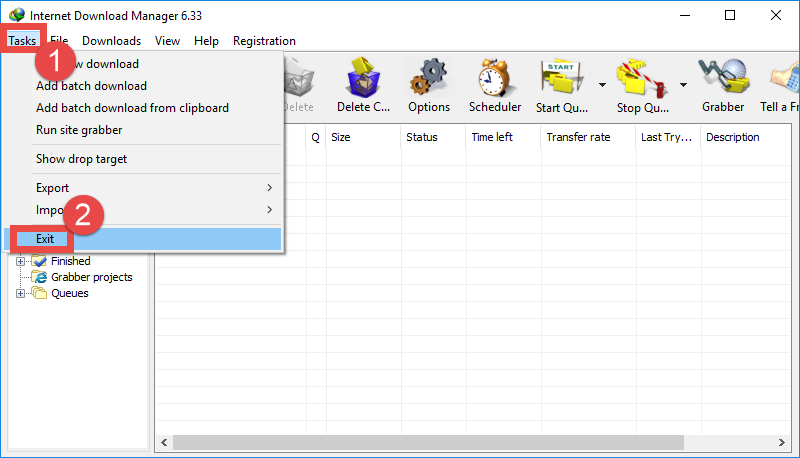This screenshot has width=800, height=458.
Task: Click the horizontal scrollbar right arrow
Action: click(x=782, y=443)
